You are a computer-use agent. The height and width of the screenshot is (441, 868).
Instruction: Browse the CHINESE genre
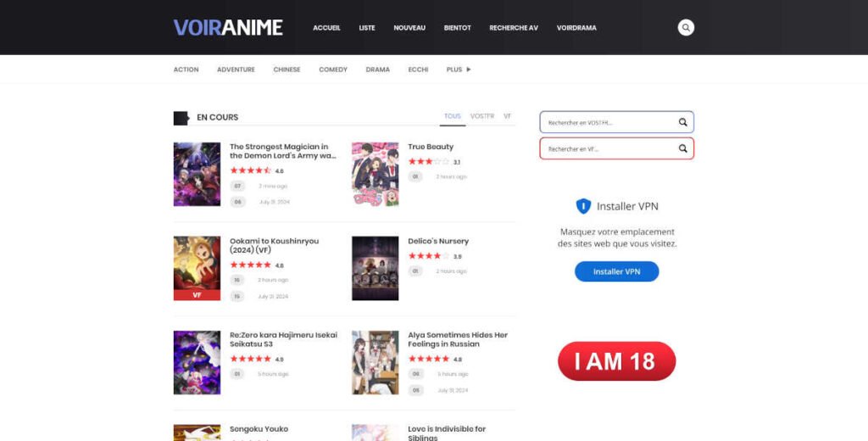tap(287, 70)
